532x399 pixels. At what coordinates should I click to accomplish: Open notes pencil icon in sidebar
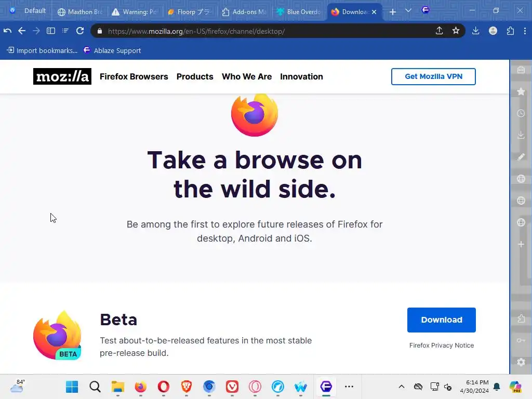click(x=521, y=157)
